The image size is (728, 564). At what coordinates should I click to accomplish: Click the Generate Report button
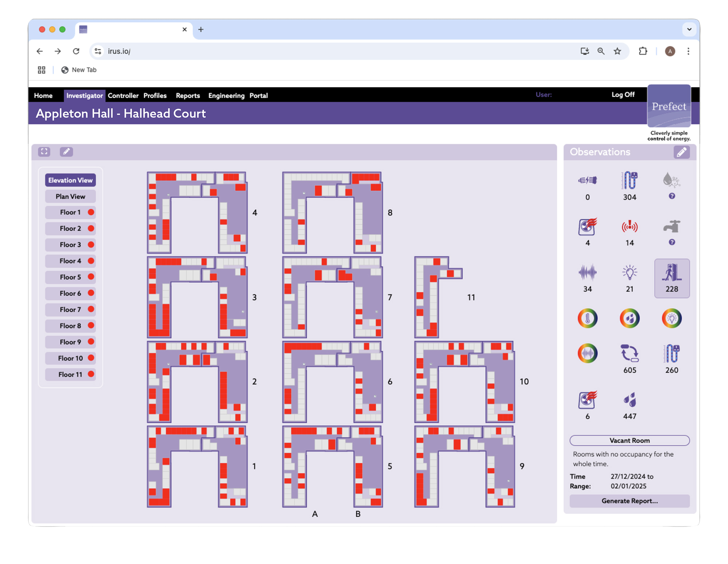[x=629, y=501]
